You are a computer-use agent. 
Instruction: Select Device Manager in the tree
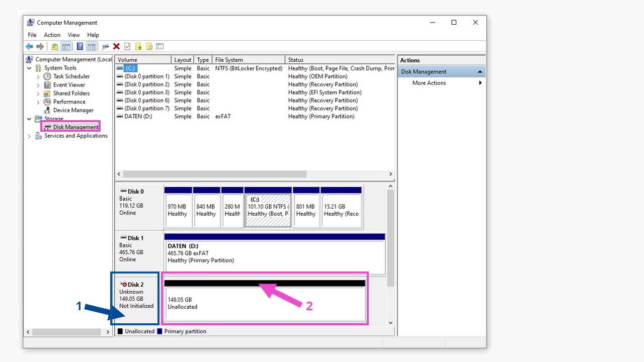[x=73, y=110]
